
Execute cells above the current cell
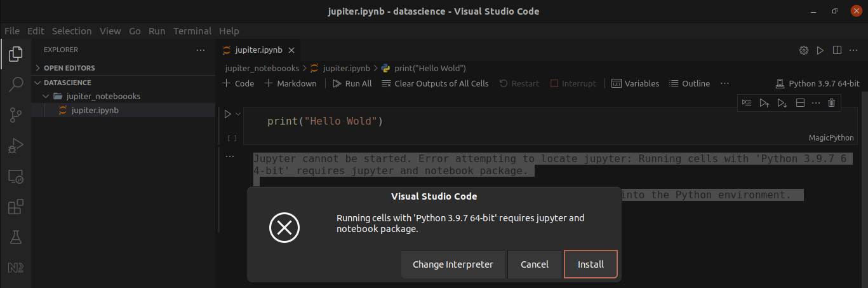coord(764,102)
